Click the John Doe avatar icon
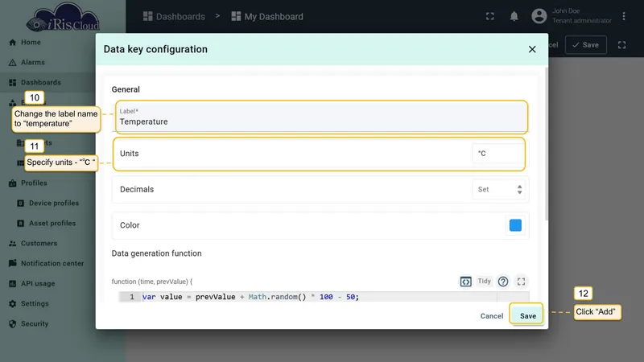Image resolution: width=644 pixels, height=362 pixels. click(539, 16)
